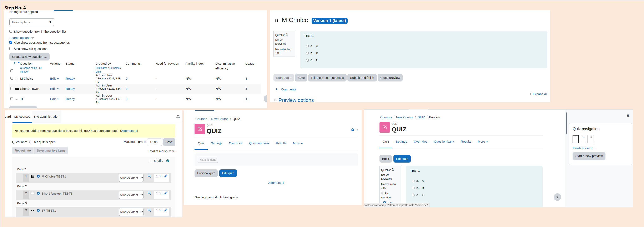
Task: Open Always latest version dropdown for M Choice
Action: (131, 178)
